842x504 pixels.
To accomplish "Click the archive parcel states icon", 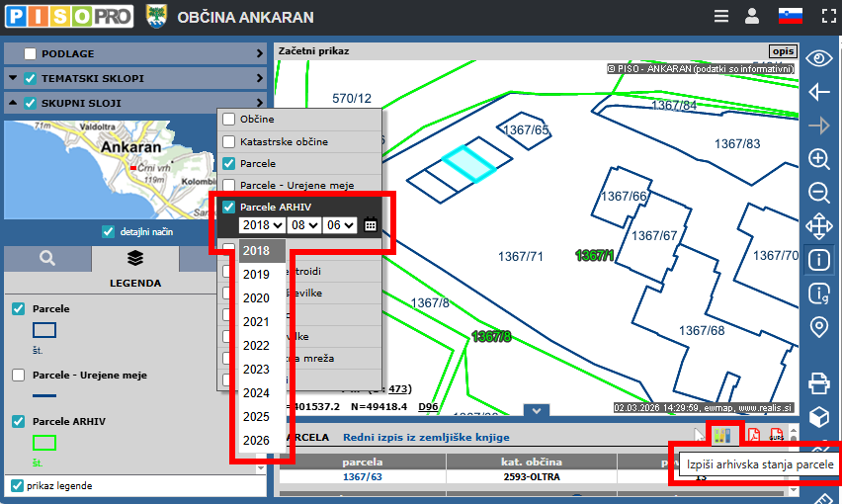I will point(721,436).
